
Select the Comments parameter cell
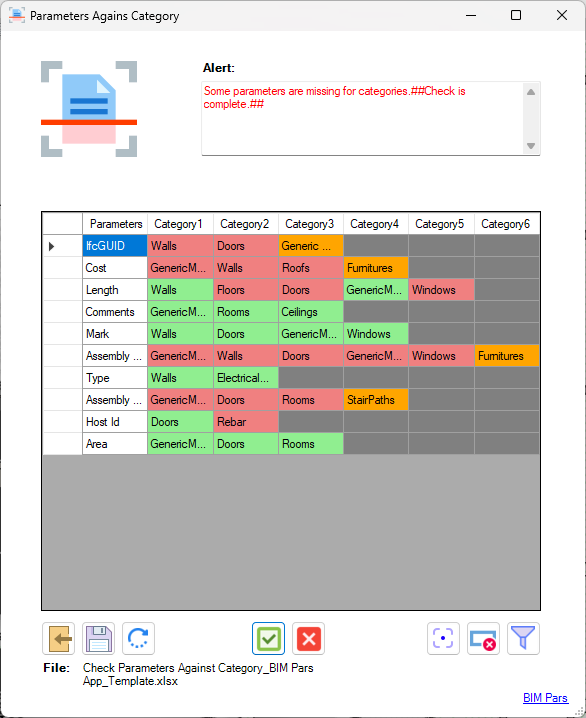[x=115, y=312]
